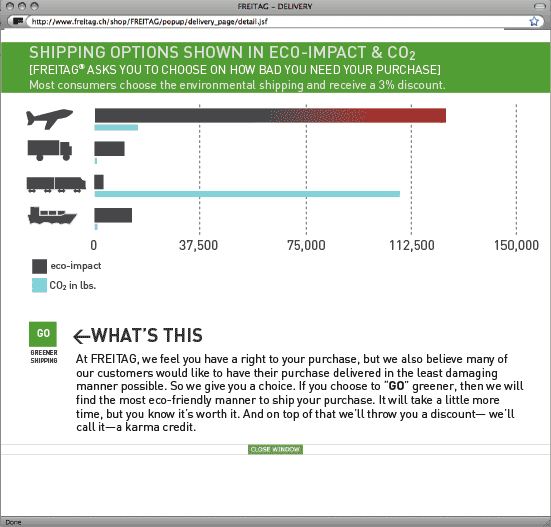Click the green GO greener shipping button
The image size is (551, 527).
click(43, 334)
